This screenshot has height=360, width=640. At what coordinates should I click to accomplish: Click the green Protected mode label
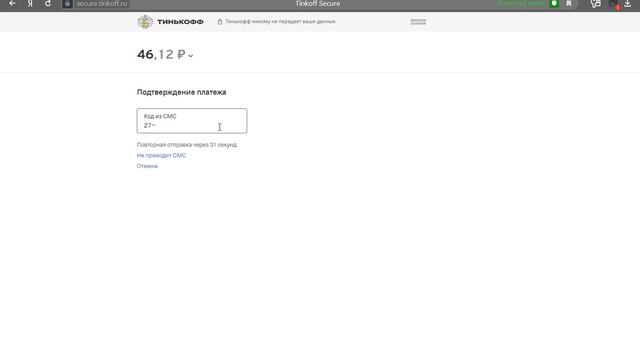pyautogui.click(x=521, y=3)
